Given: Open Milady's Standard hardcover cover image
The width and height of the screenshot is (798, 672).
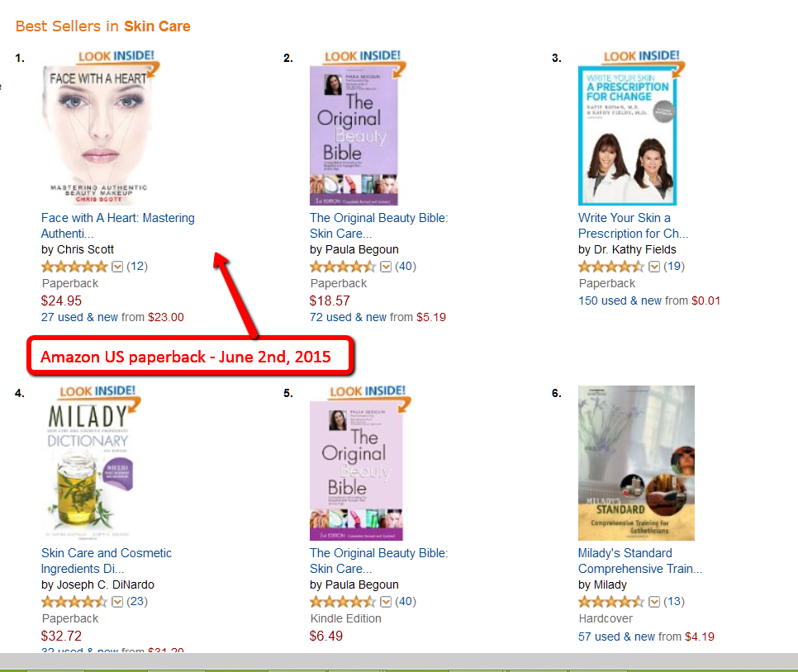Looking at the screenshot, I should (x=636, y=463).
